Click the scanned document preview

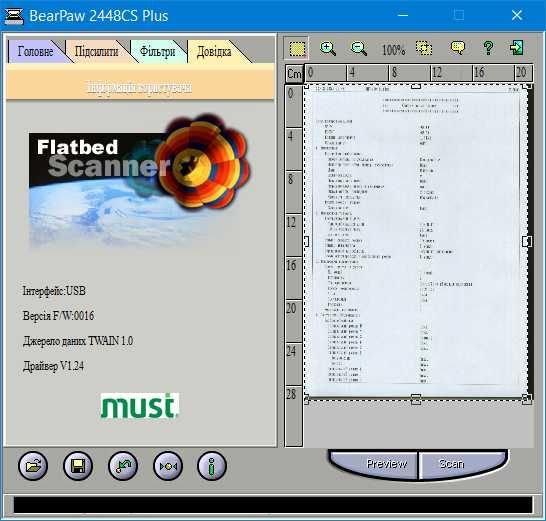[416, 241]
